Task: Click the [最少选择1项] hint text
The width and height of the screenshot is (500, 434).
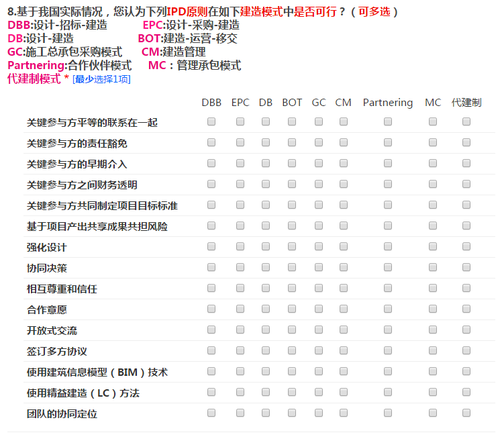Action: click(101, 79)
